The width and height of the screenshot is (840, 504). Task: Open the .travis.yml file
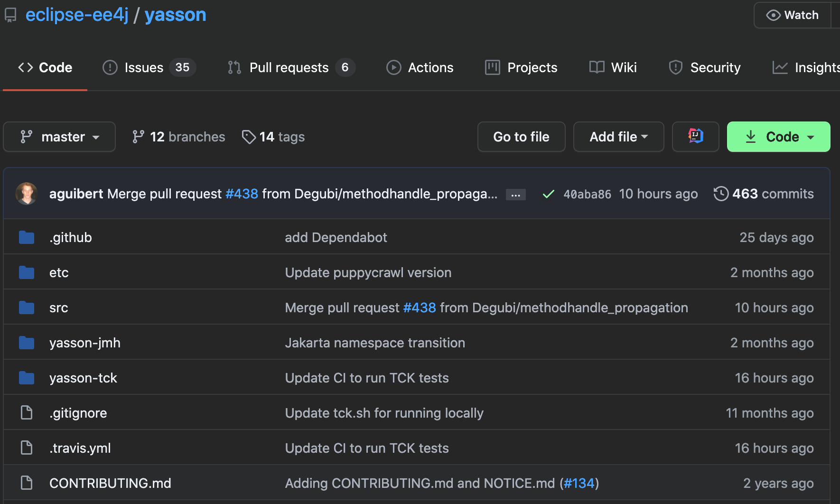80,448
